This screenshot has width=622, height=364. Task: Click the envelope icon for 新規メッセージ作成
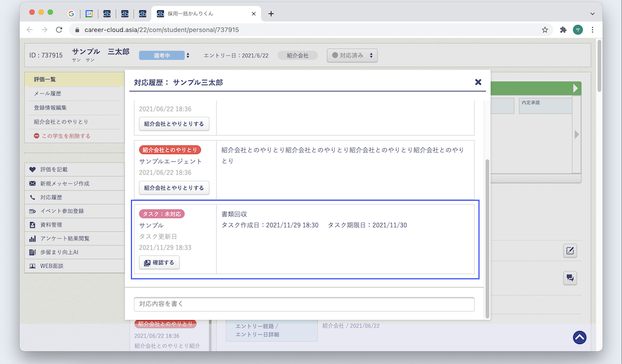[32, 184]
